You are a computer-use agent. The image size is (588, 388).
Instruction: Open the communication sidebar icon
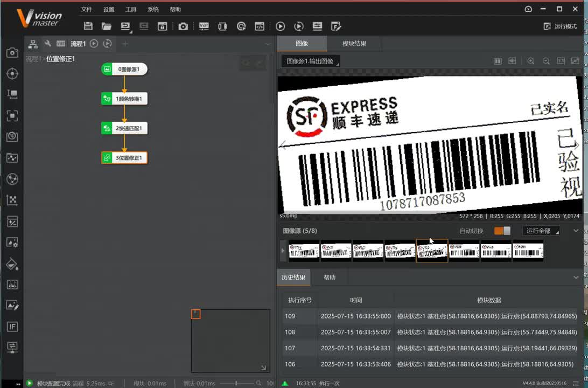[x=12, y=347]
